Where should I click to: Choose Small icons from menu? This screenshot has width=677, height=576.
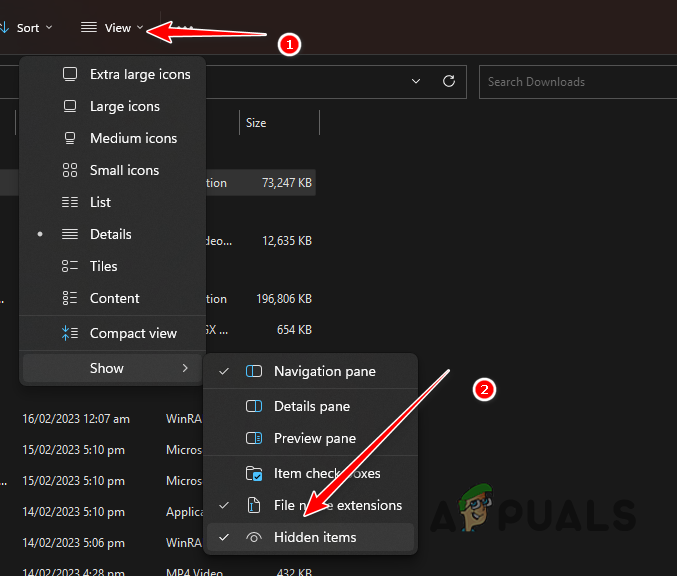pos(112,170)
